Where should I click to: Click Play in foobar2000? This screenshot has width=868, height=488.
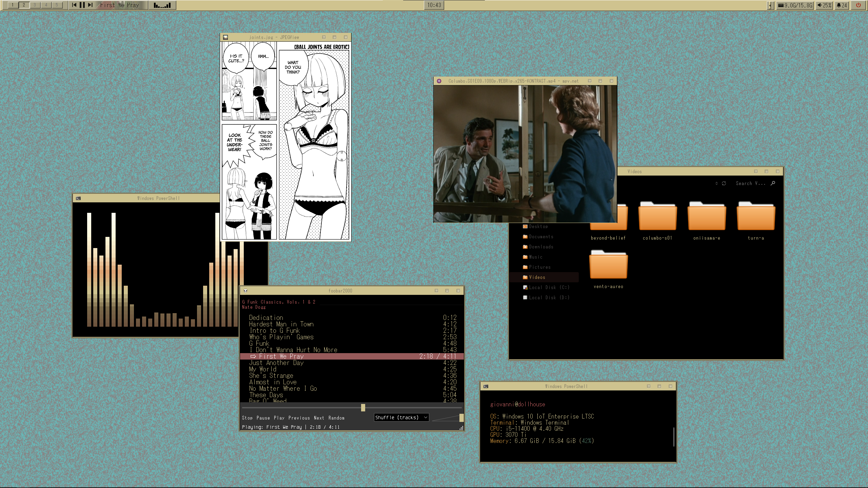click(x=279, y=418)
